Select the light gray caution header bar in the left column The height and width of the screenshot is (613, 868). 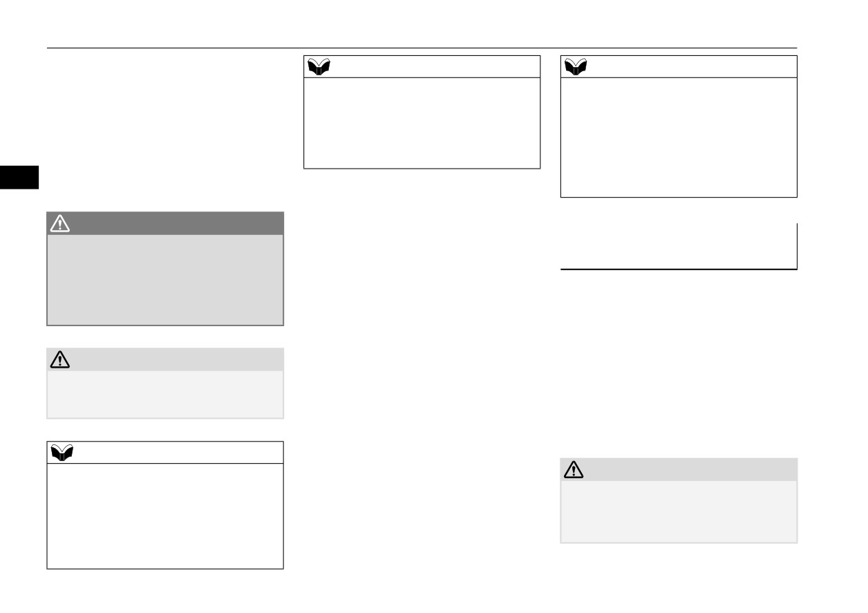165,359
